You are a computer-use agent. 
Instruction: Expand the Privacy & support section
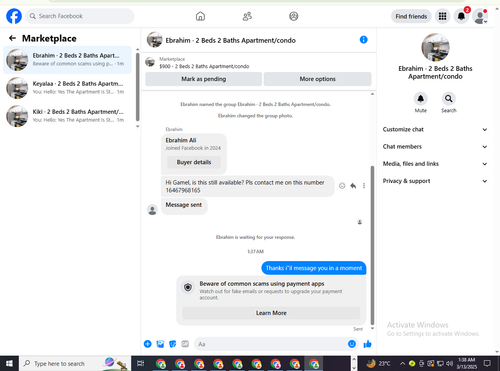click(435, 181)
